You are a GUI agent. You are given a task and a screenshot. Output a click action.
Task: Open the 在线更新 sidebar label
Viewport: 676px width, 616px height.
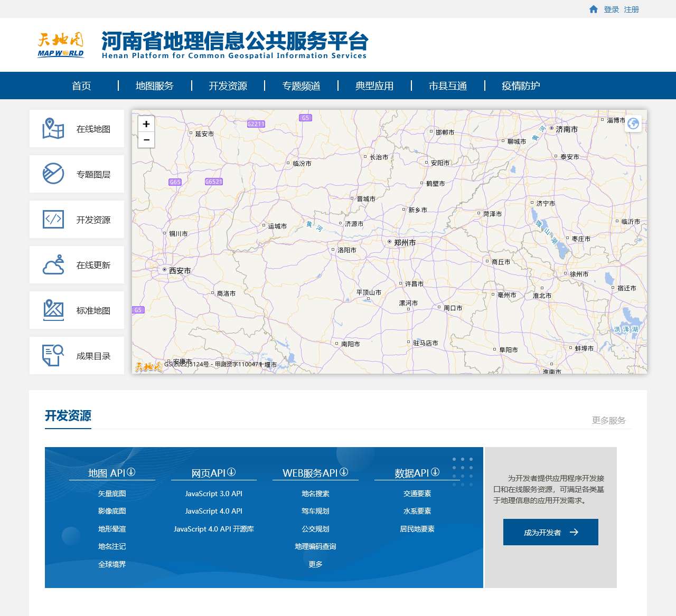[x=93, y=265]
